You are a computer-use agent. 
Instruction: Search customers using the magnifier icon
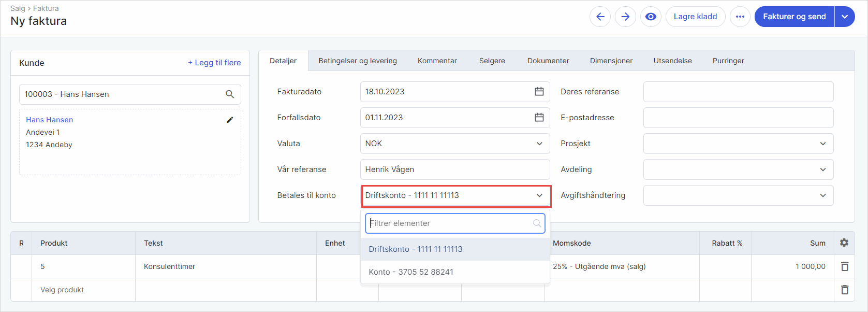230,94
